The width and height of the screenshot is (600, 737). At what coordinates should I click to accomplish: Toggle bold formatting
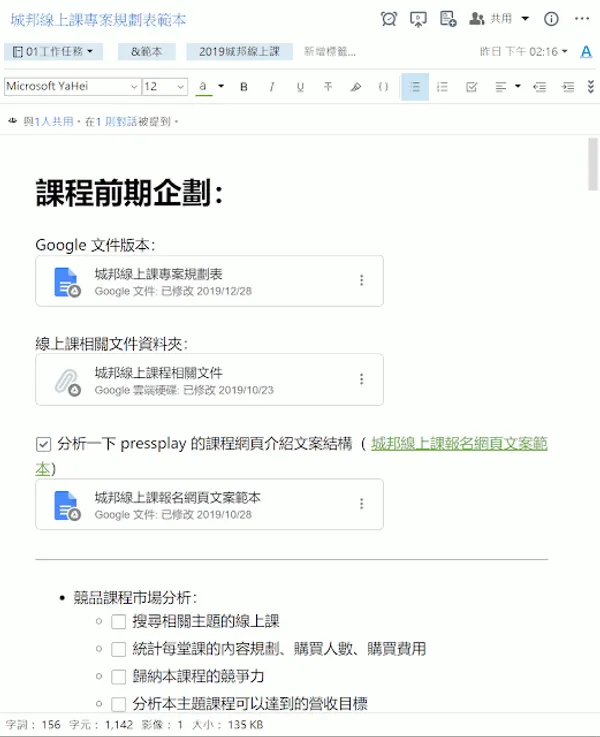coord(244,87)
